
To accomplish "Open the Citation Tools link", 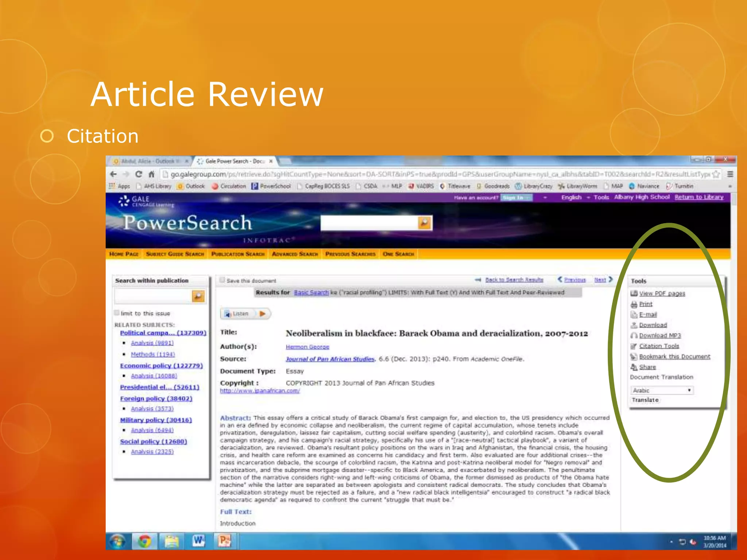I will 659,346.
